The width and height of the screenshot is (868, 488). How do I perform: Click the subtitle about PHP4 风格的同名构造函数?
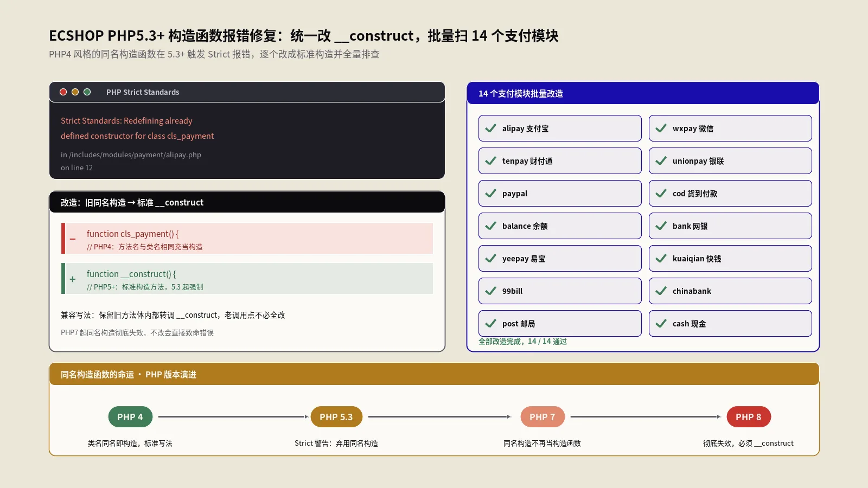[214, 54]
